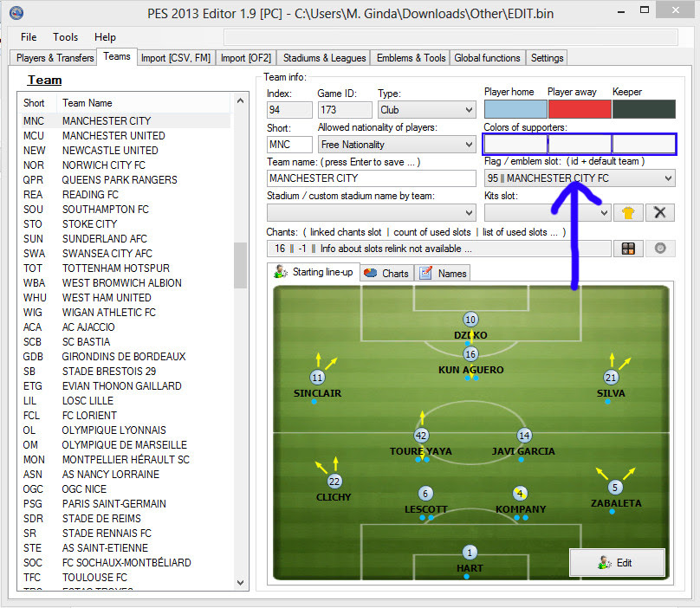Switch to Settings tab
The image size is (700, 608).
pyautogui.click(x=547, y=58)
